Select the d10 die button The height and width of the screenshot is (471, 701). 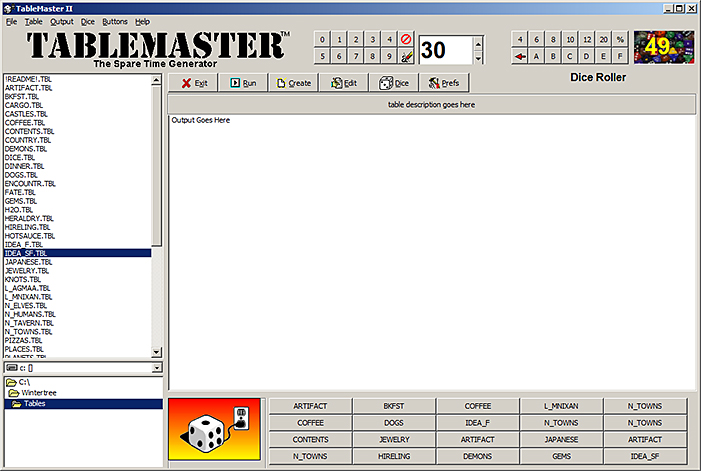pos(570,39)
